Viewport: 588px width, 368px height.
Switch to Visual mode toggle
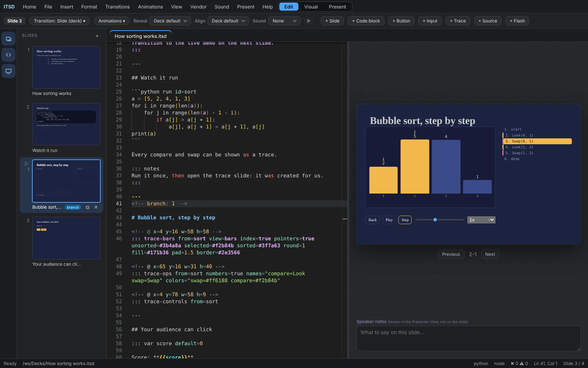click(311, 7)
